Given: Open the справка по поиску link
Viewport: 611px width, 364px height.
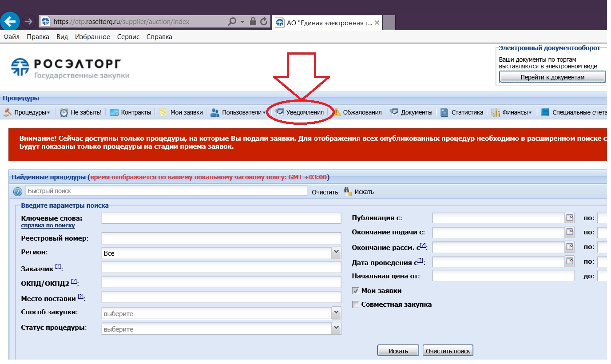Looking at the screenshot, I should (x=48, y=226).
